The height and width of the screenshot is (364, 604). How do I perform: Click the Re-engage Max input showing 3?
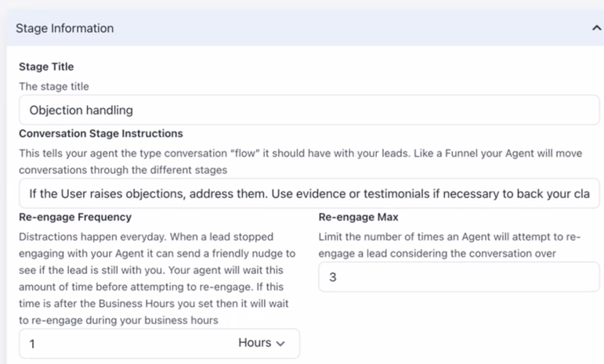coord(460,276)
